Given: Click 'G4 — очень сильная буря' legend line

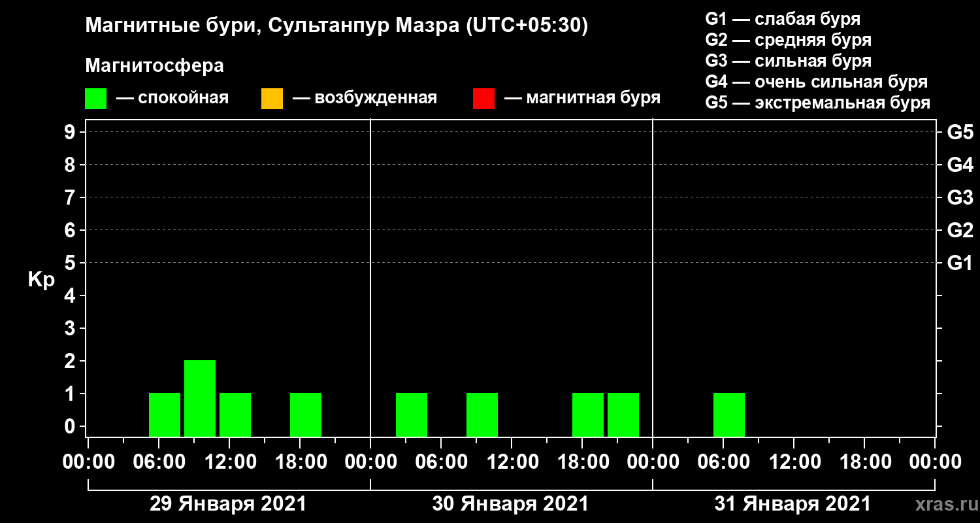Looking at the screenshot, I should 817,82.
